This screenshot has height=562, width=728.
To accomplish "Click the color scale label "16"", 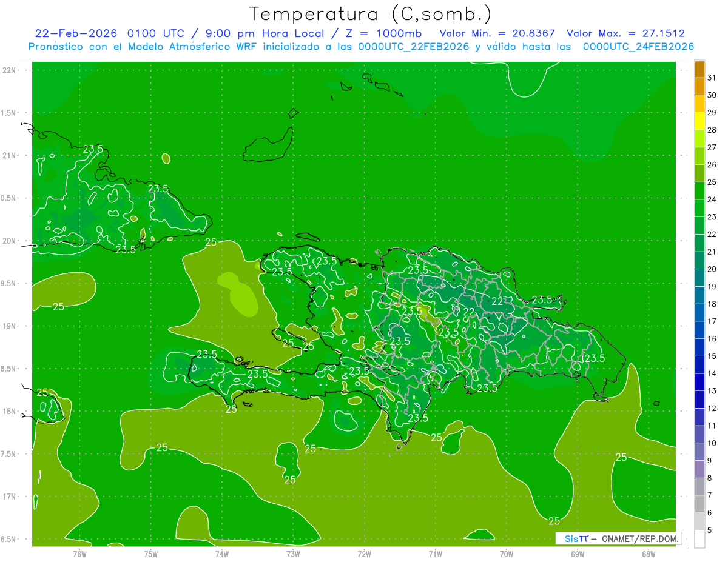I will click(x=712, y=339).
